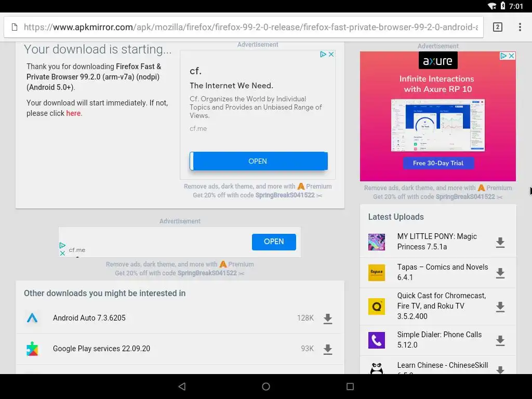
Task: Click coupon code SpringBreakS041522 under Axure ad
Action: pos(465,196)
